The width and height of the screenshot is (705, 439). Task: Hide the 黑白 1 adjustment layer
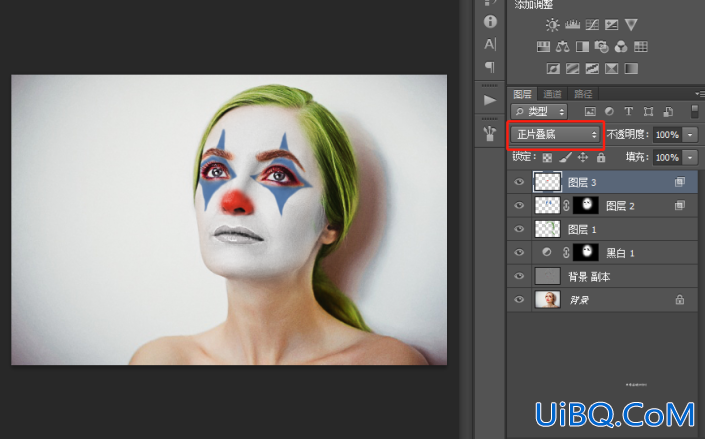click(519, 252)
